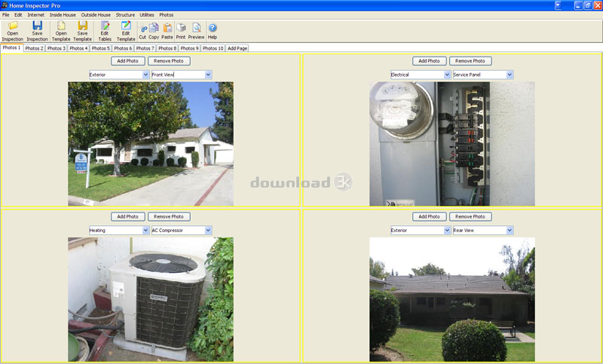Open the Rear View dropdown

510,231
